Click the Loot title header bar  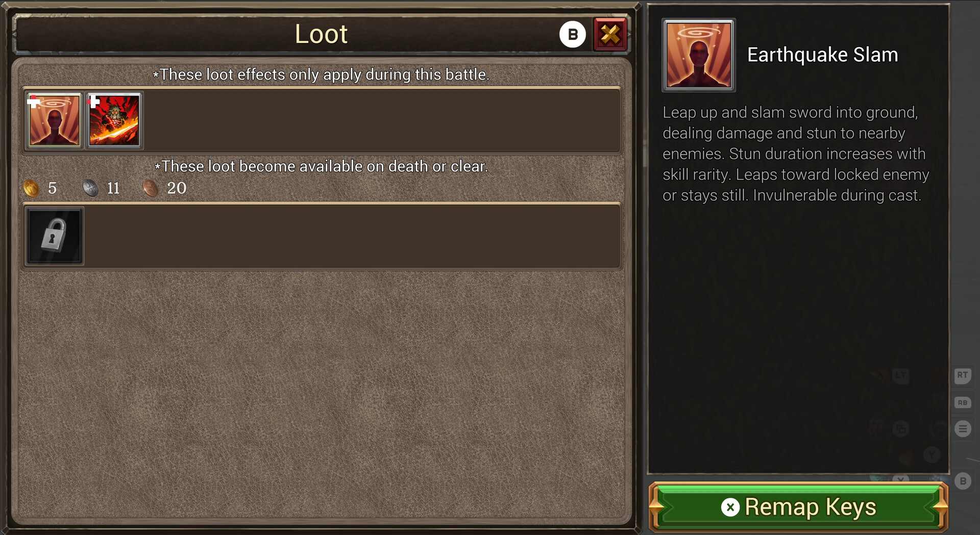pos(321,35)
